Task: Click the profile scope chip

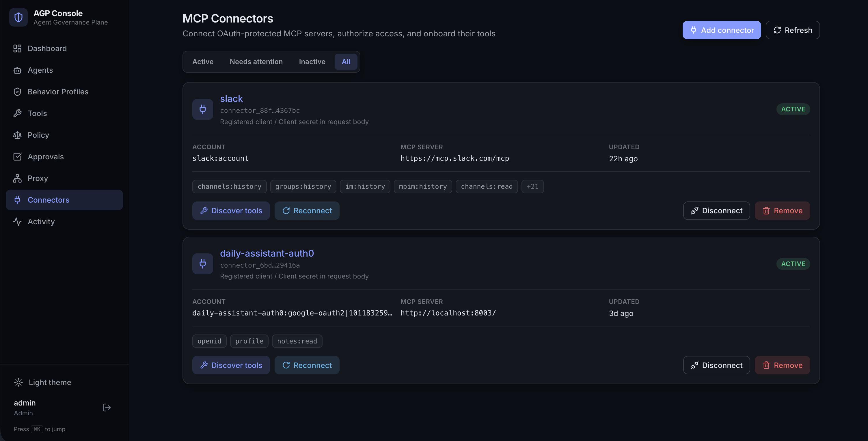Action: point(249,341)
